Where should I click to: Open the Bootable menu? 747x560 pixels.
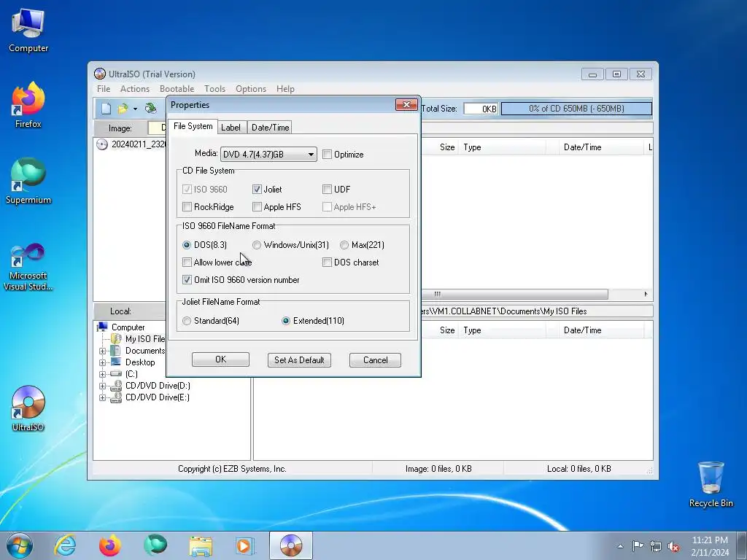[x=177, y=88]
